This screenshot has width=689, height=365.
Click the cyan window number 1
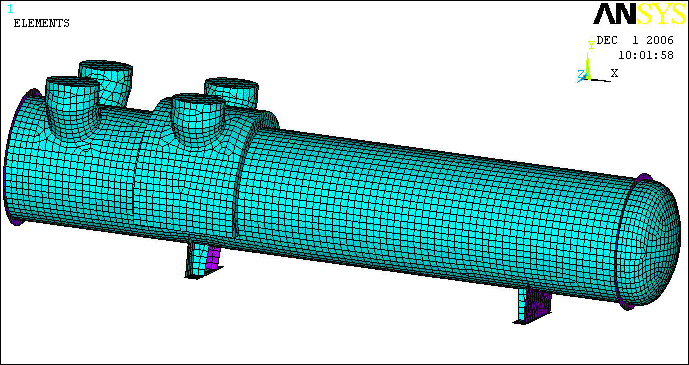[x=10, y=9]
